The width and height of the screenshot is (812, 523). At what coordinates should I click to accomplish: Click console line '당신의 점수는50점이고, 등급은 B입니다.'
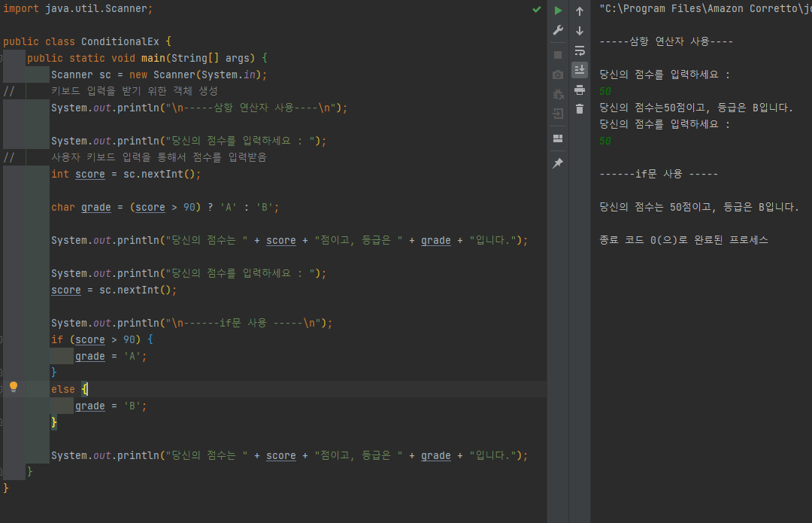pos(696,108)
